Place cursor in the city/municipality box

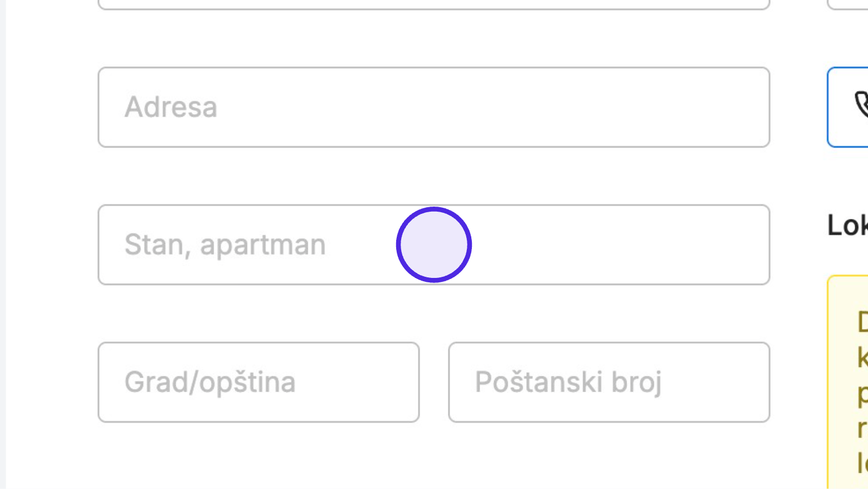(259, 382)
